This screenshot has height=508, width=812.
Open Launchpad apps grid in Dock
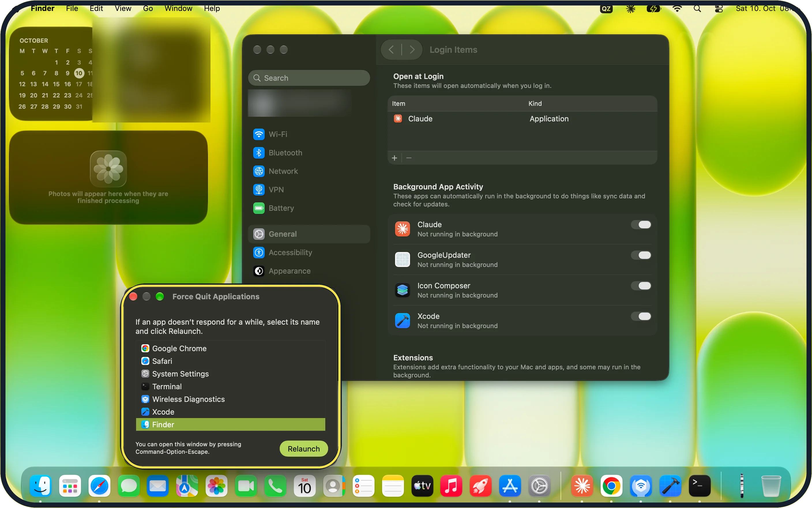coord(70,486)
